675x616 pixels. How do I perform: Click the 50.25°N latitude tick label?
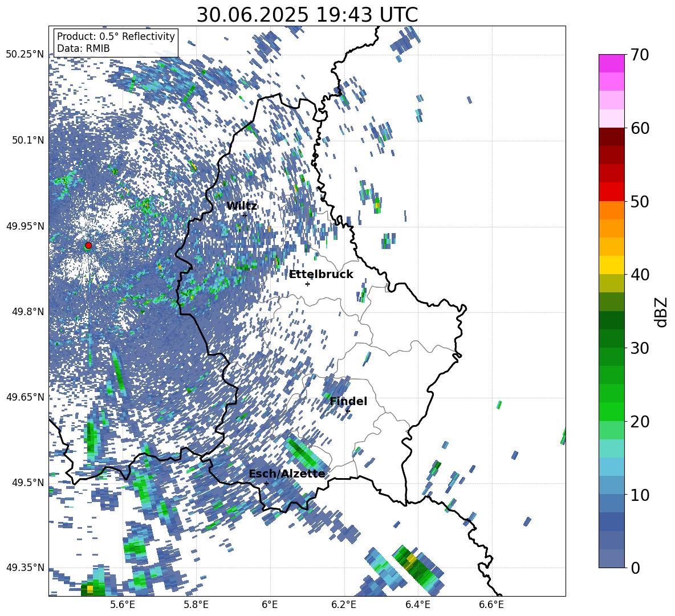25,55
